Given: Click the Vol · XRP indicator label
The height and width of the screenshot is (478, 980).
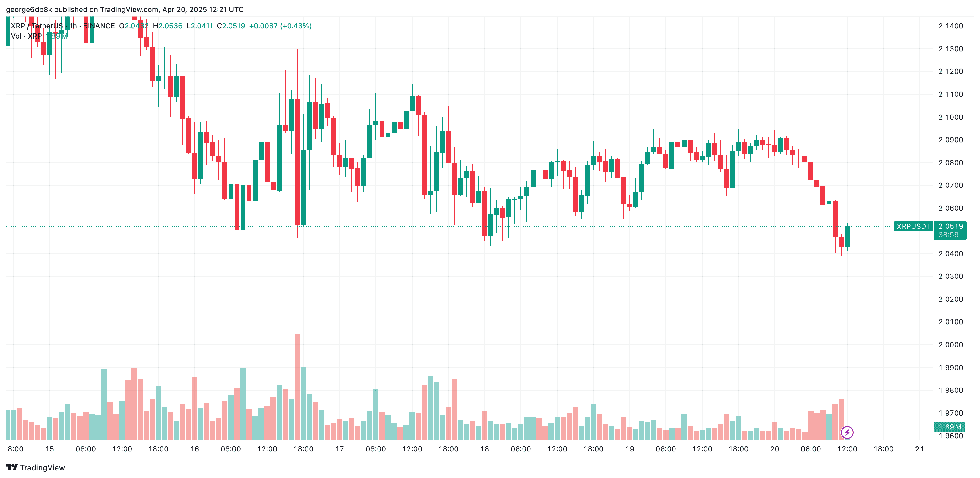Looking at the screenshot, I should pyautogui.click(x=26, y=36).
